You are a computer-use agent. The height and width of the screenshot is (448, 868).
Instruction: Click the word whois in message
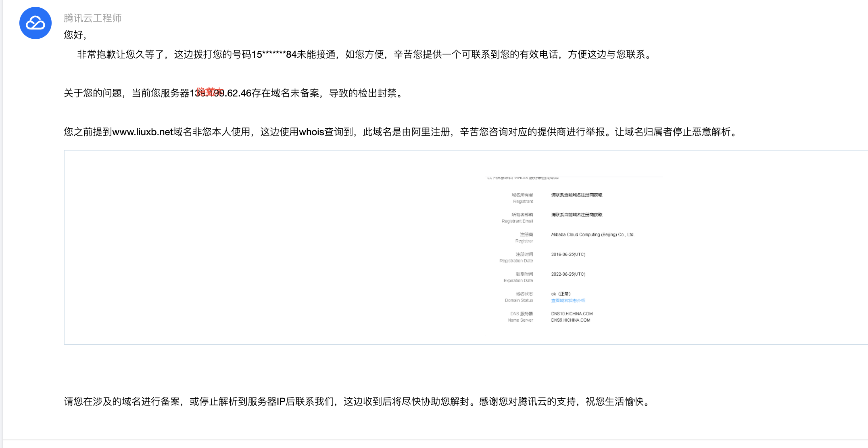point(311,132)
